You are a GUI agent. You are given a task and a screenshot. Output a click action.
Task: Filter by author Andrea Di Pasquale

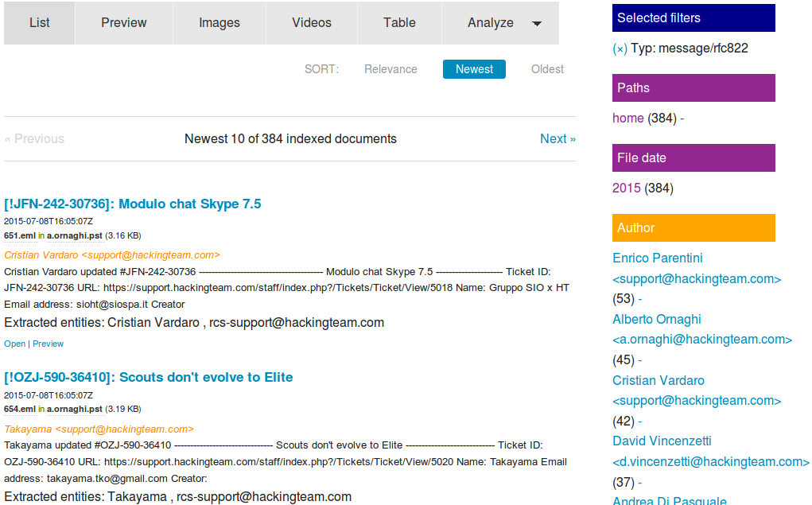coord(669,499)
